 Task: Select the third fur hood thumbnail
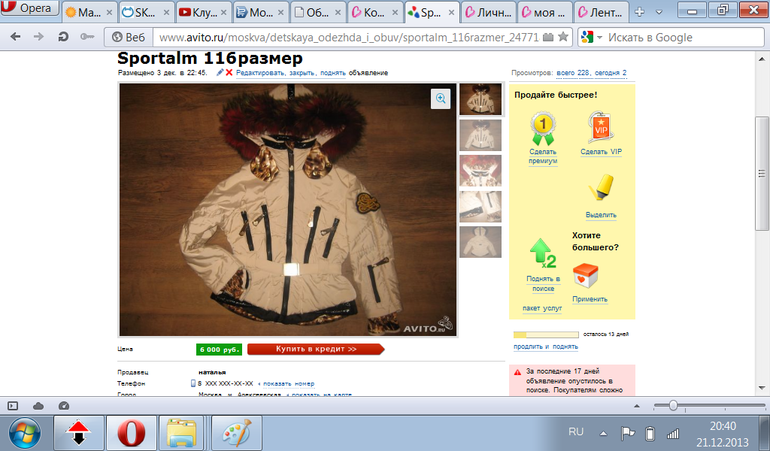click(481, 171)
